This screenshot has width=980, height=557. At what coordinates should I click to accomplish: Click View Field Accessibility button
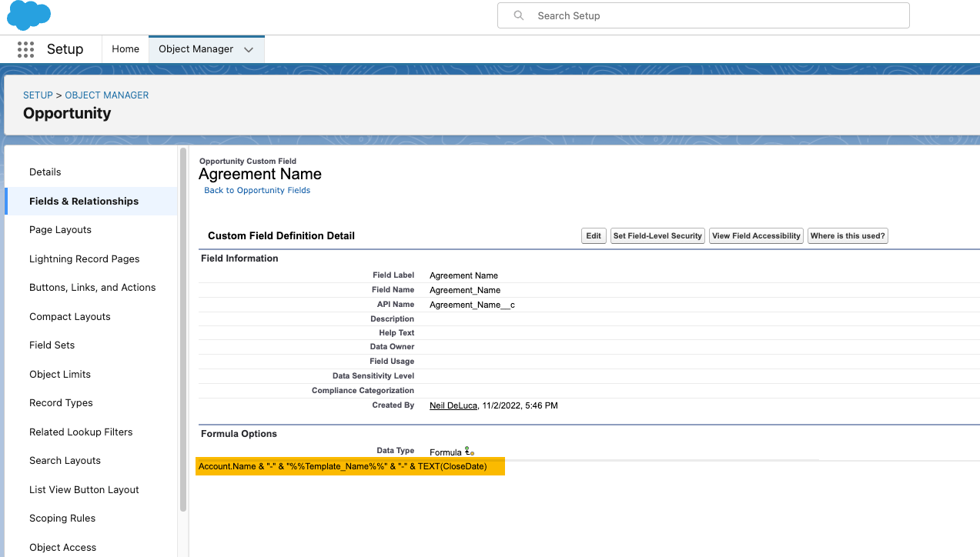[x=756, y=236]
